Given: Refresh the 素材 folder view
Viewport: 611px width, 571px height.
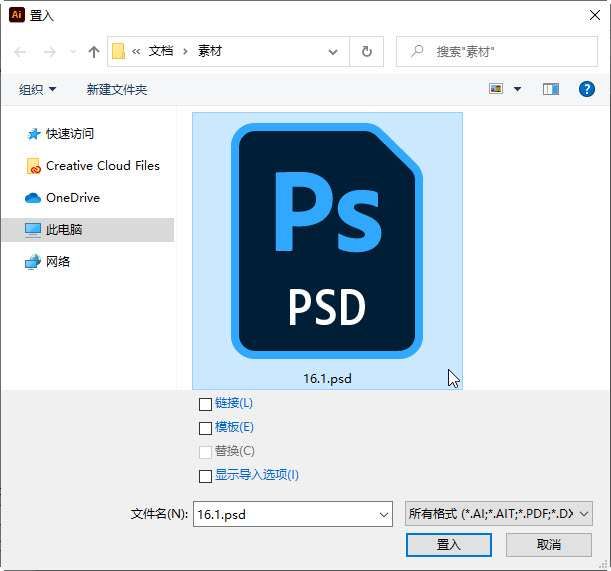Looking at the screenshot, I should click(367, 51).
